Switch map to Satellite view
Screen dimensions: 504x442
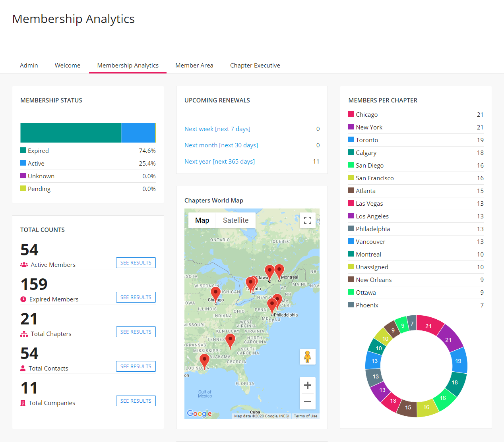[x=235, y=220]
